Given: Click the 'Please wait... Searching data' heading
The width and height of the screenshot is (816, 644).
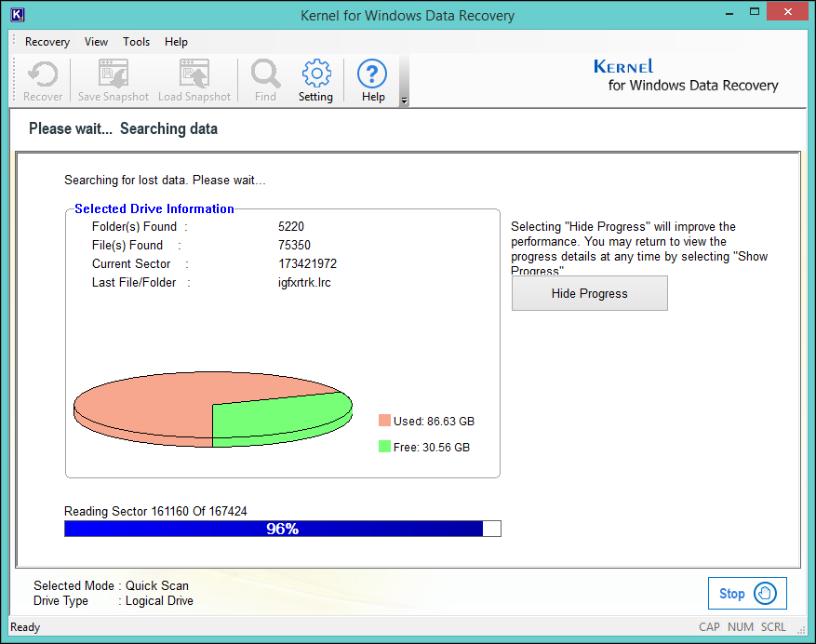Looking at the screenshot, I should [123, 128].
